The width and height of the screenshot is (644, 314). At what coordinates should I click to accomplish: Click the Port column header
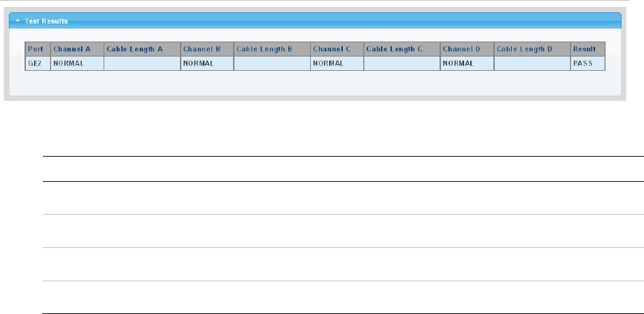tap(37, 49)
